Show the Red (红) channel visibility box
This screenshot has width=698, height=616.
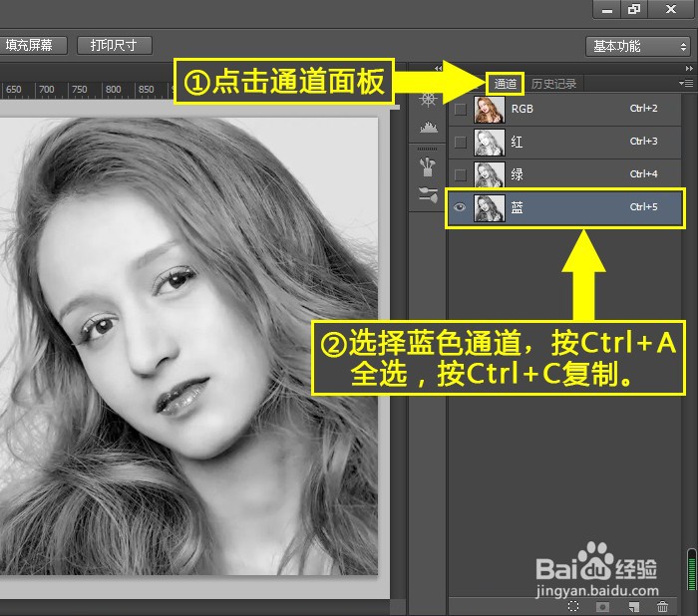(460, 142)
